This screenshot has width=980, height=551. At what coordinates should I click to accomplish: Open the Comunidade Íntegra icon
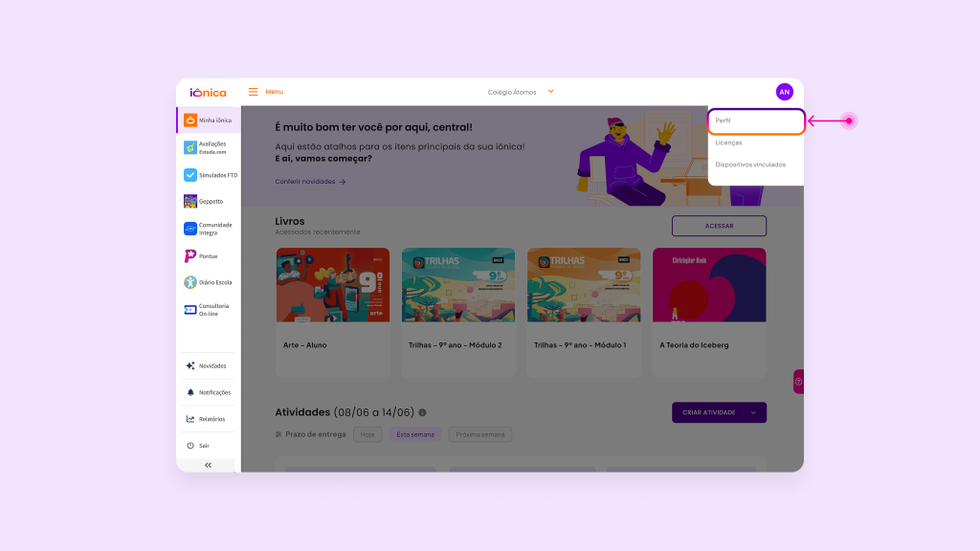190,229
